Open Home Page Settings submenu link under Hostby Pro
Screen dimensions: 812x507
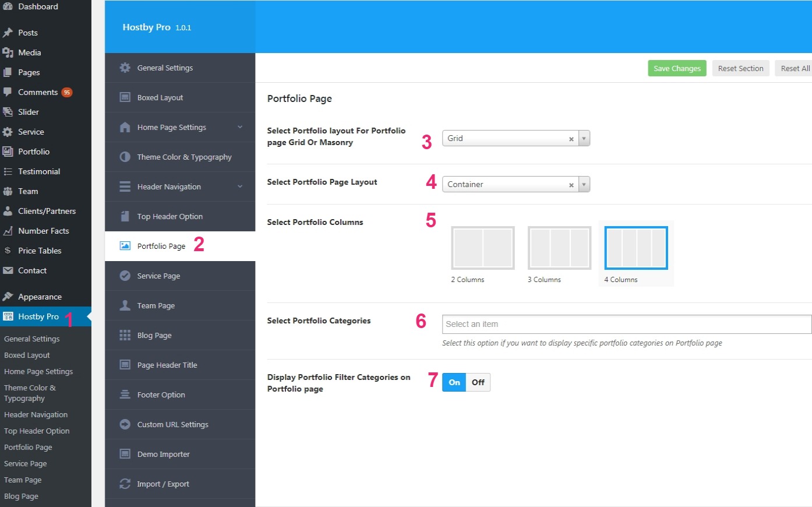[x=38, y=371]
